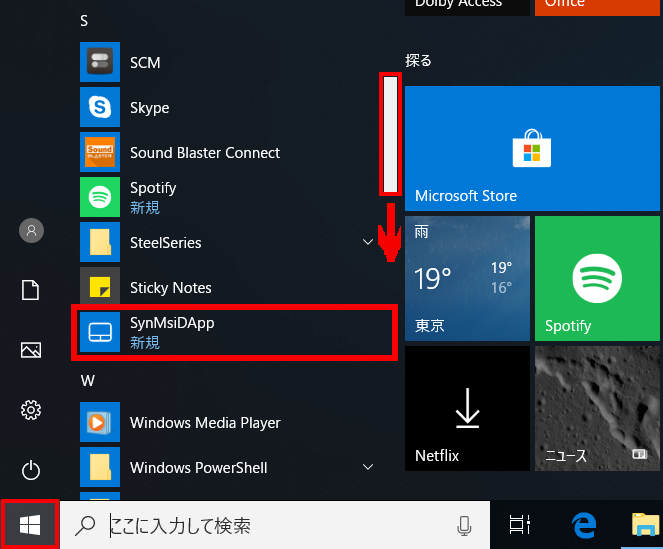The width and height of the screenshot is (663, 549).
Task: Launch Skype from the app list
Action: click(x=228, y=107)
